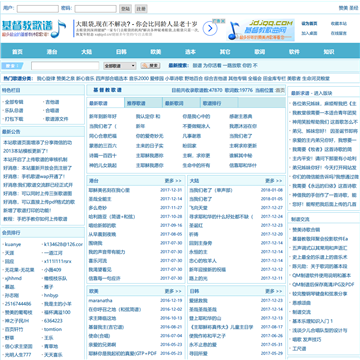This screenshot has width=360, height=360.
Task: Click song 感谢主恩典 in latest songs
Action: [241, 116]
